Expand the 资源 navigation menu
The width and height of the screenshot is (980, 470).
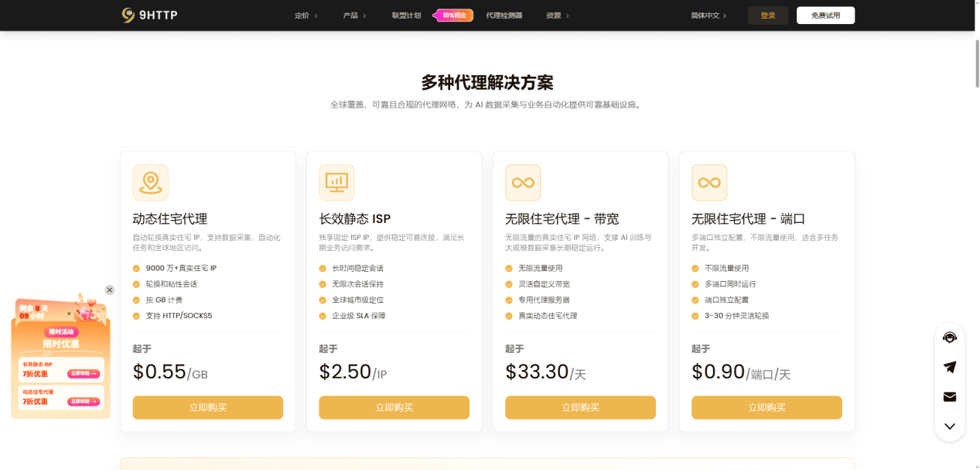[x=558, y=15]
